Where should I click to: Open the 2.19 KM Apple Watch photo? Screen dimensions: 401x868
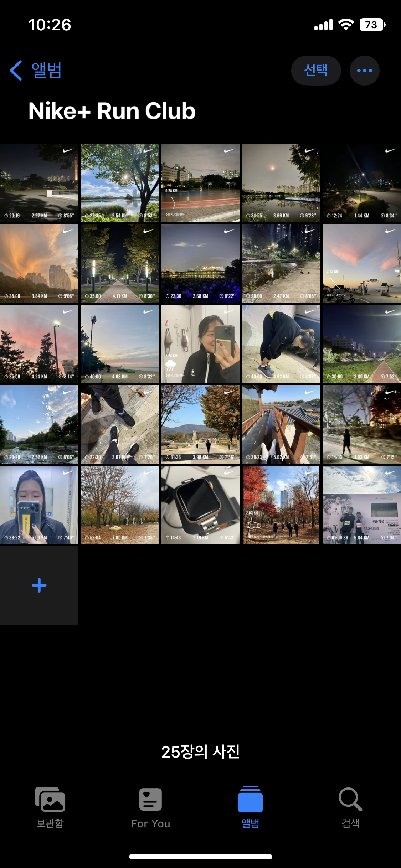pos(200,505)
